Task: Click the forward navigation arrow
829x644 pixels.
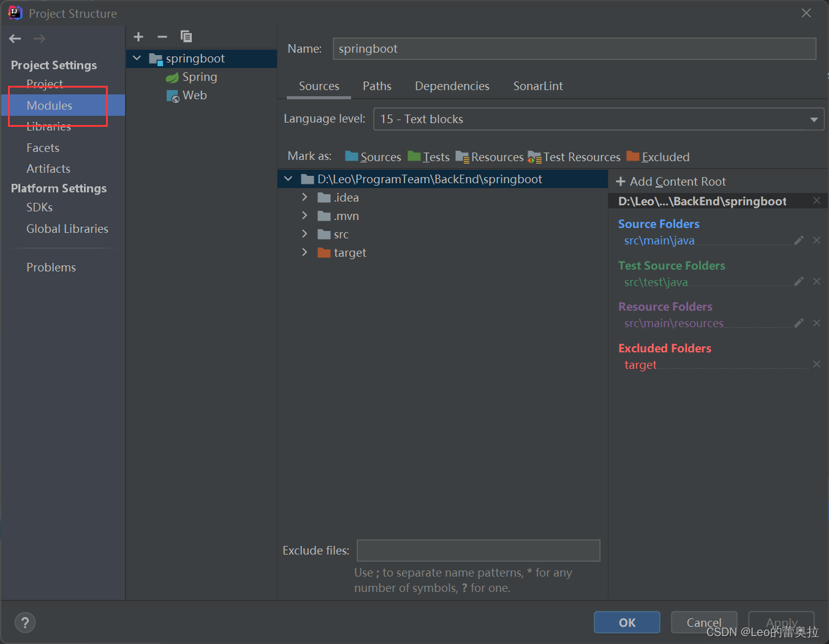Action: [x=39, y=39]
